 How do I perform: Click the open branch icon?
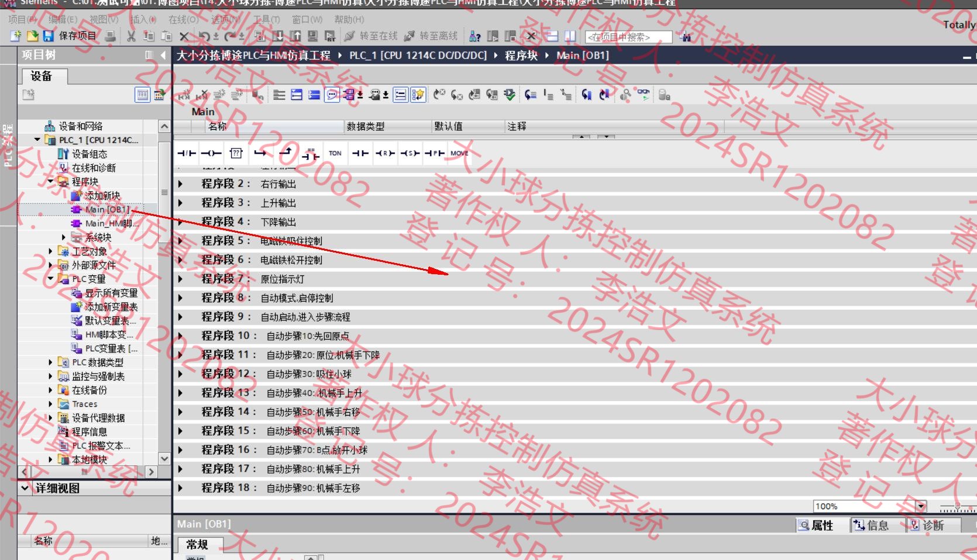point(260,153)
